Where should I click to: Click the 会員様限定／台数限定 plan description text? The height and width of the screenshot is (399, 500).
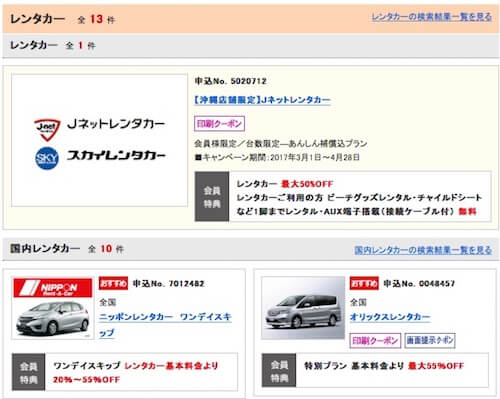tap(281, 144)
